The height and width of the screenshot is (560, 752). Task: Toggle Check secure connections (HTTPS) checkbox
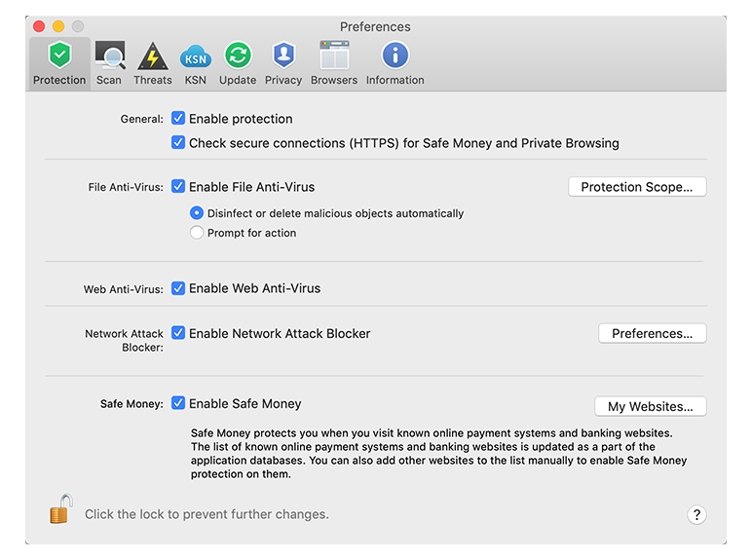[178, 142]
